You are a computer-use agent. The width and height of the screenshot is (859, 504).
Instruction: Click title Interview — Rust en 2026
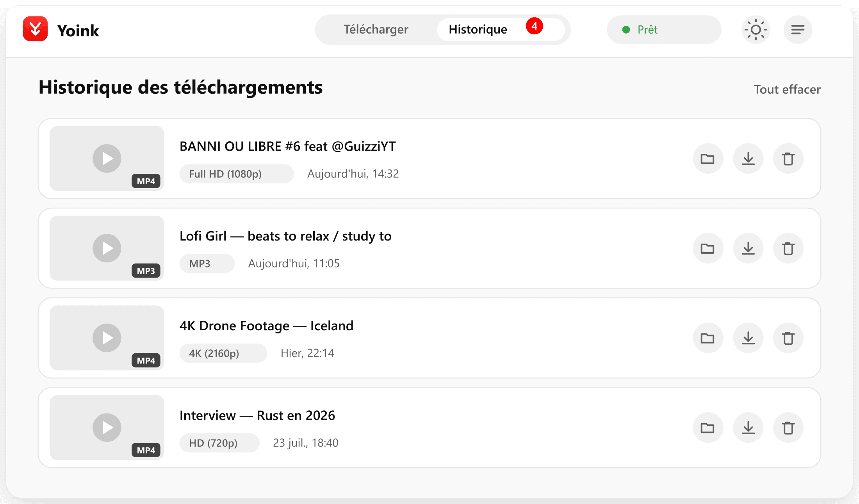tap(257, 416)
